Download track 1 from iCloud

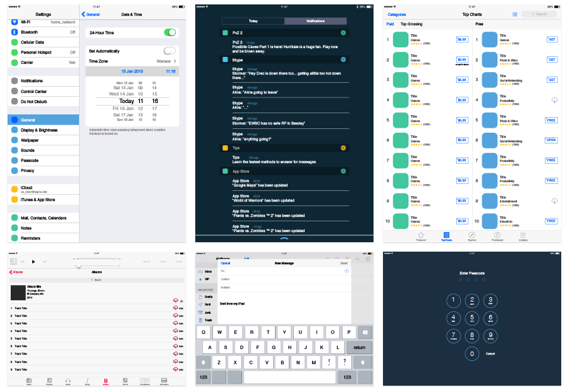click(176, 308)
